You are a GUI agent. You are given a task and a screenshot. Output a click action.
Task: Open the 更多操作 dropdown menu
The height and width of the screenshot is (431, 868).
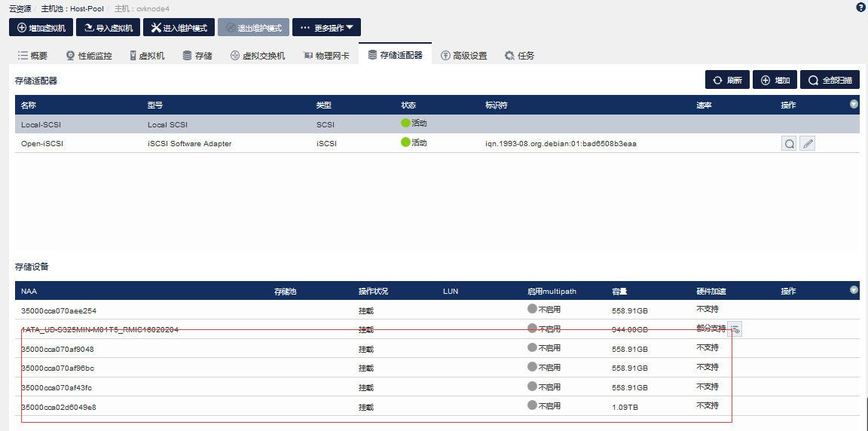(326, 28)
